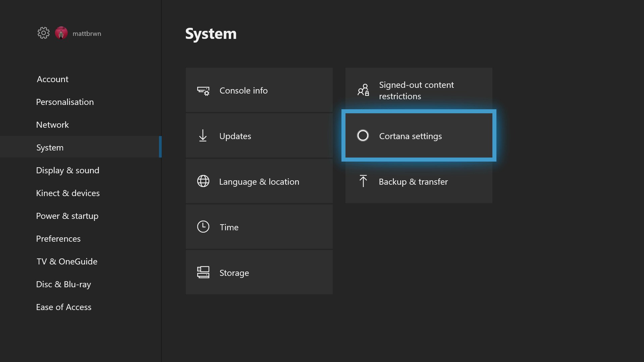Image resolution: width=644 pixels, height=362 pixels.
Task: Click the settings gear icon
Action: click(x=43, y=33)
